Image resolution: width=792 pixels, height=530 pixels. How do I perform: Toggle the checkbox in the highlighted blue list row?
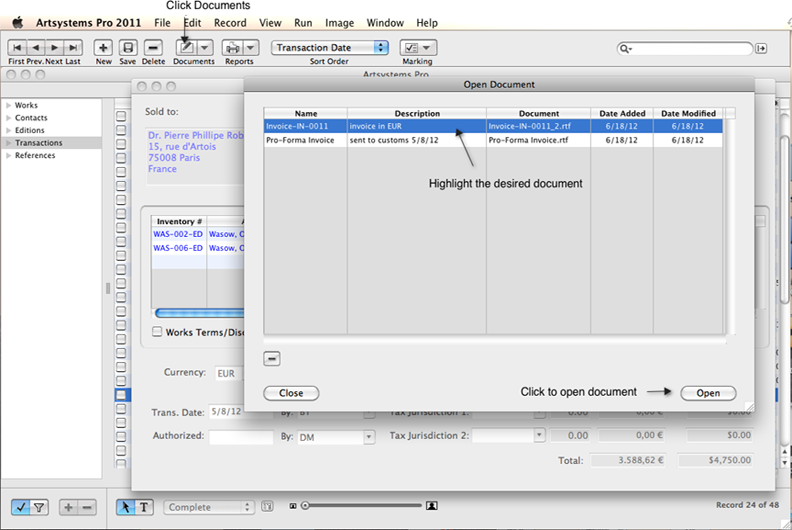(x=121, y=395)
